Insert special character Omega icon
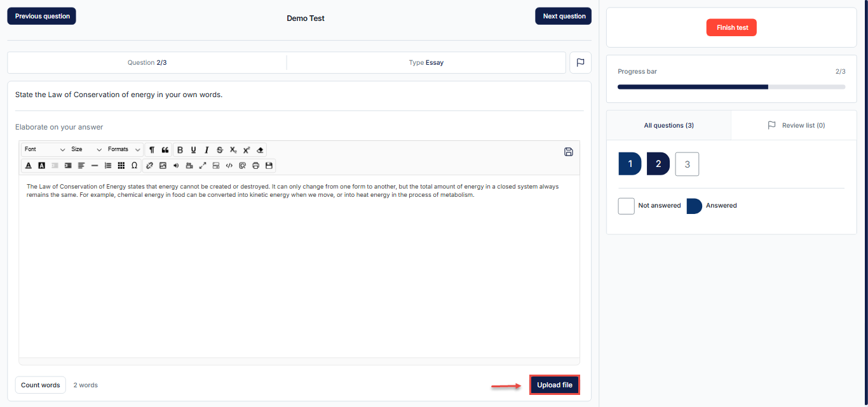 (x=134, y=165)
